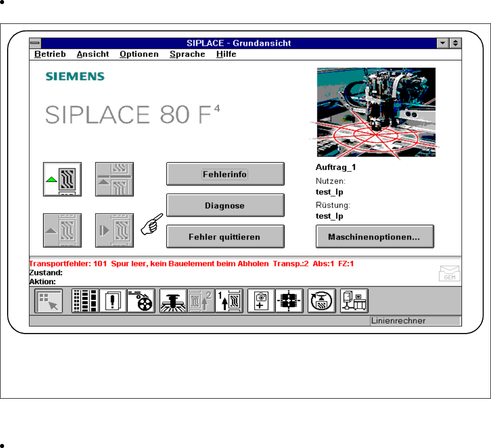The width and height of the screenshot is (491, 448).
Task: Click the circular arrow board cycle toolbar icon
Action: [x=322, y=301]
